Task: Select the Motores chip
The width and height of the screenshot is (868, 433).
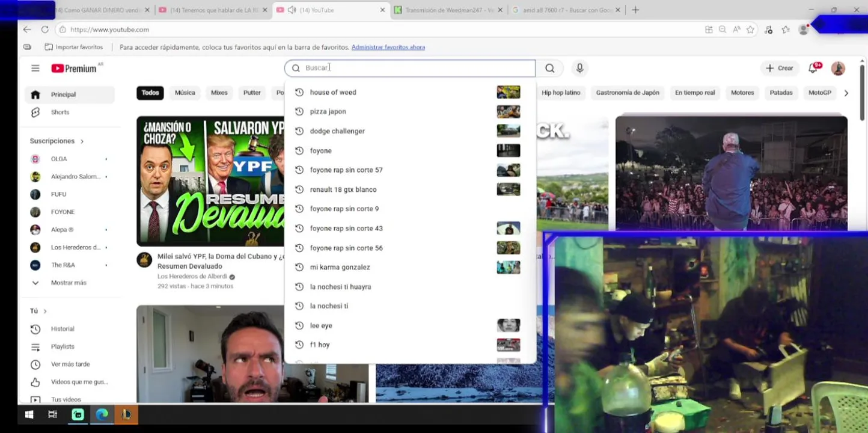Action: coord(742,93)
